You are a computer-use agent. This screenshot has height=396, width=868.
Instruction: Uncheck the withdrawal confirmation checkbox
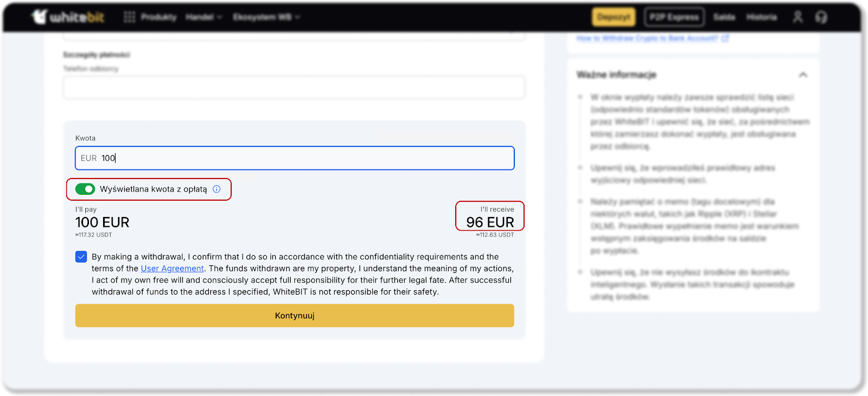coord(81,257)
